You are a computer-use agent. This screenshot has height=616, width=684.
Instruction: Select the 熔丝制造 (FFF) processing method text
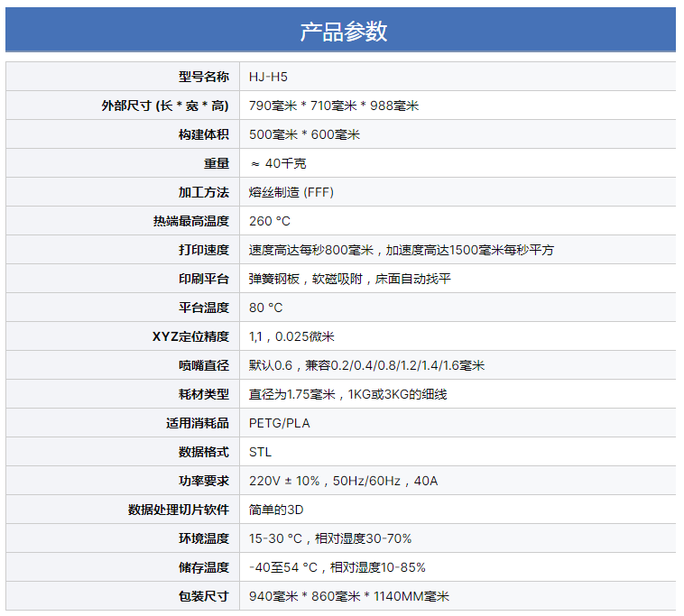point(291,192)
